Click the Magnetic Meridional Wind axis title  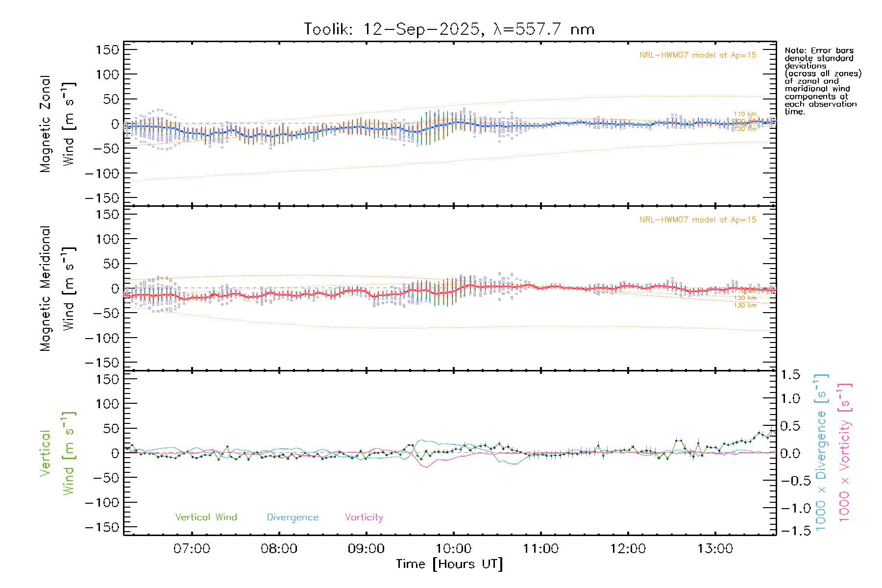(57, 289)
